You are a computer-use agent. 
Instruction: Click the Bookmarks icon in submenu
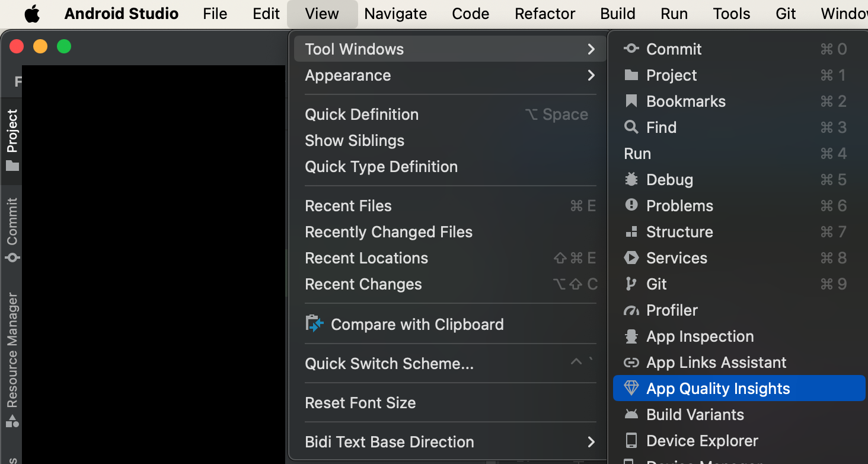pos(631,101)
